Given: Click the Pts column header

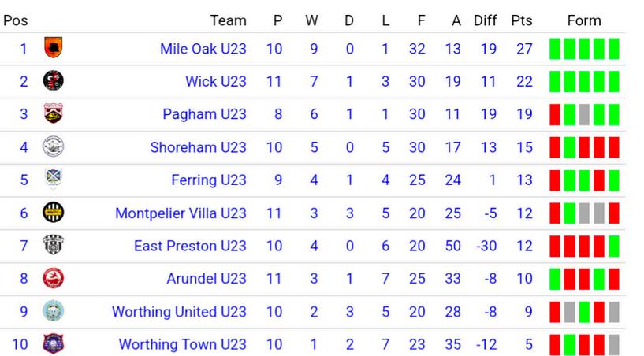Looking at the screenshot, I should click(522, 20).
